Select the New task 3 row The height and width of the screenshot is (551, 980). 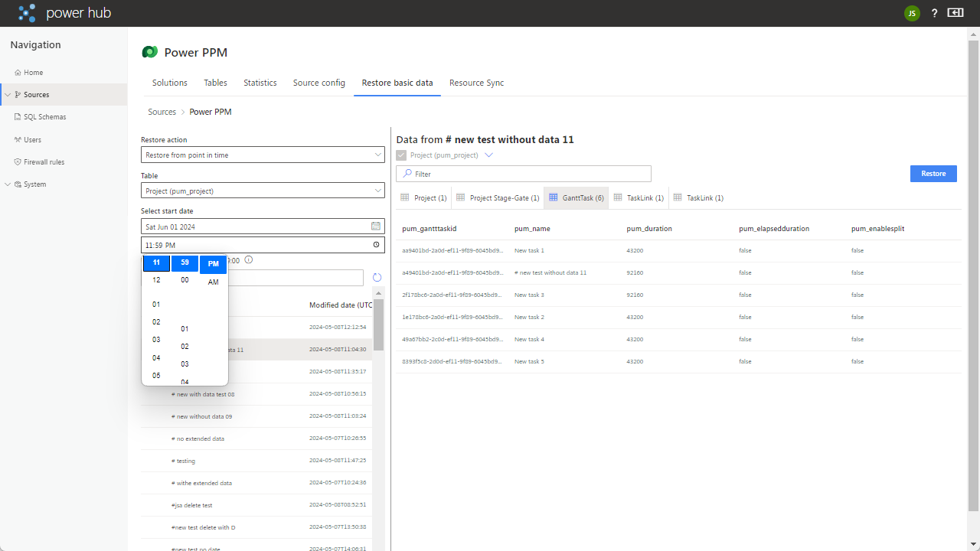coord(678,295)
